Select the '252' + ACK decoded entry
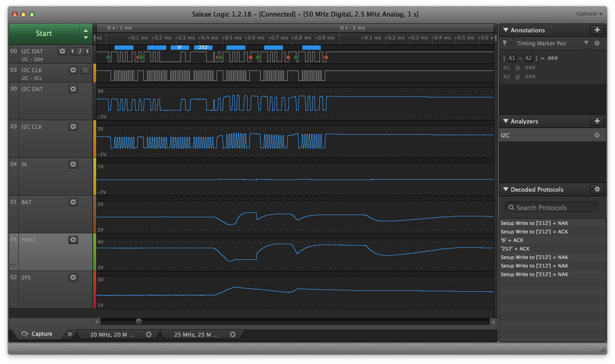Screen dimensions: 615x364 (515, 249)
